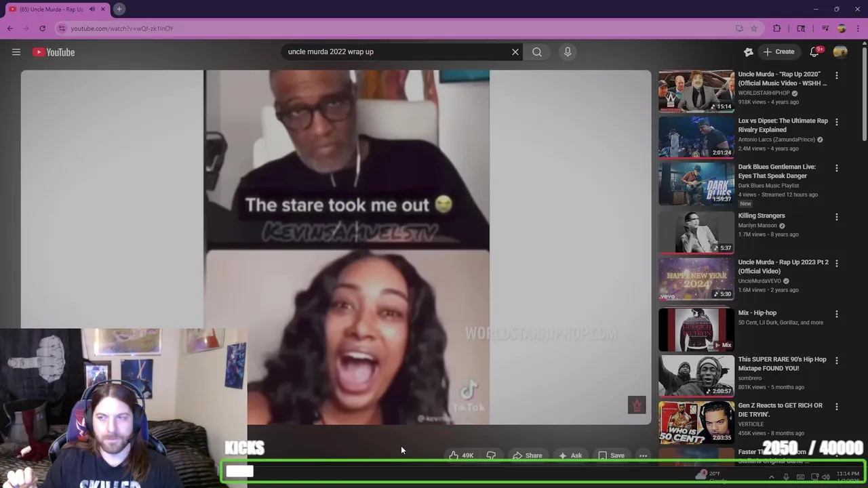
Task: Open the browser extensions puzzle icon
Action: coord(777,28)
